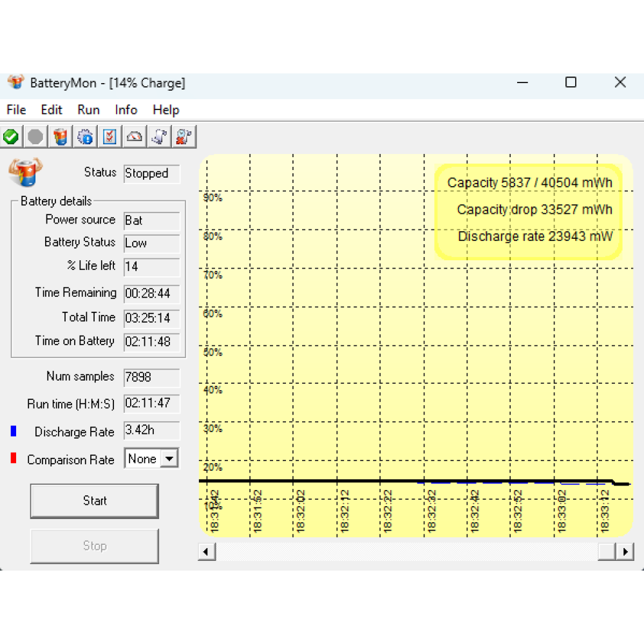Screen dimensions: 644x644
Task: Click the graph scrollbar right arrow
Action: (625, 552)
